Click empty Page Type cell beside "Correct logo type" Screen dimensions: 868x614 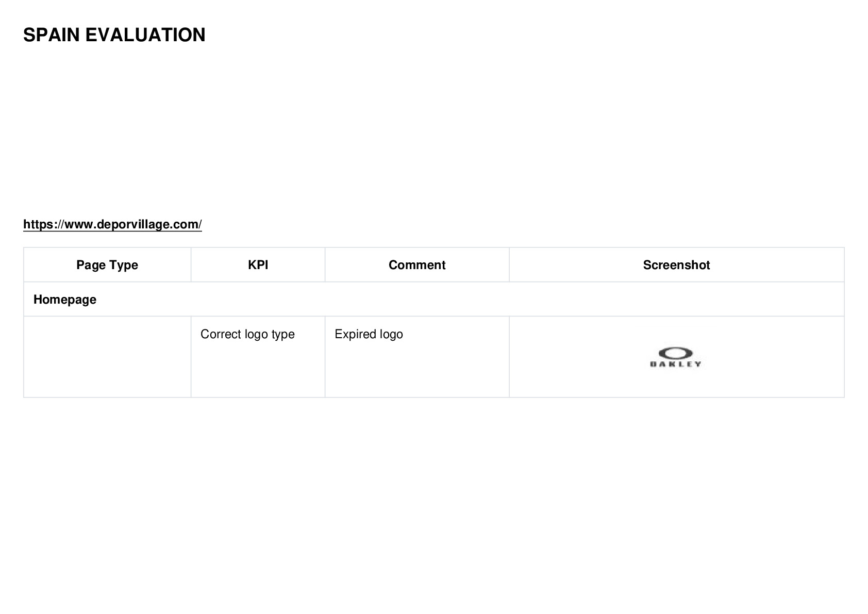(x=107, y=357)
